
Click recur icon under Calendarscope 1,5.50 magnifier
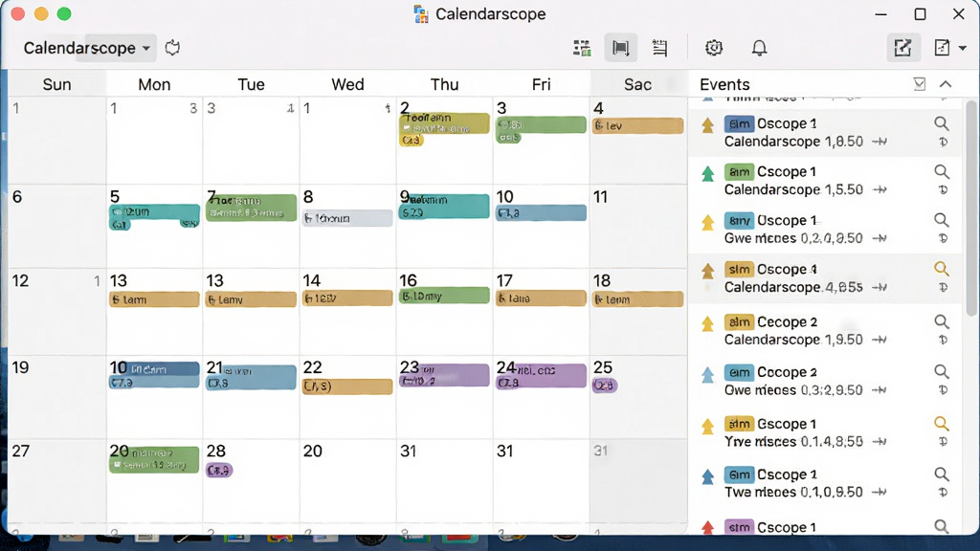(943, 190)
